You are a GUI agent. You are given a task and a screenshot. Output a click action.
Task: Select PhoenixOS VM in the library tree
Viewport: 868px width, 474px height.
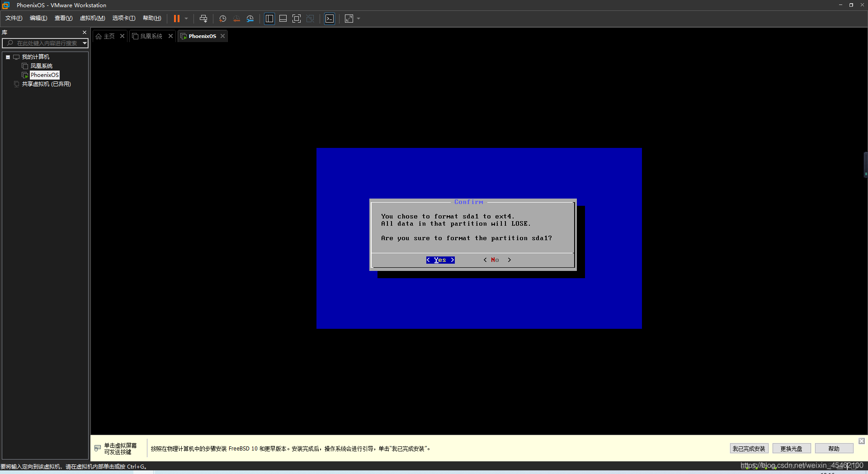(x=44, y=75)
